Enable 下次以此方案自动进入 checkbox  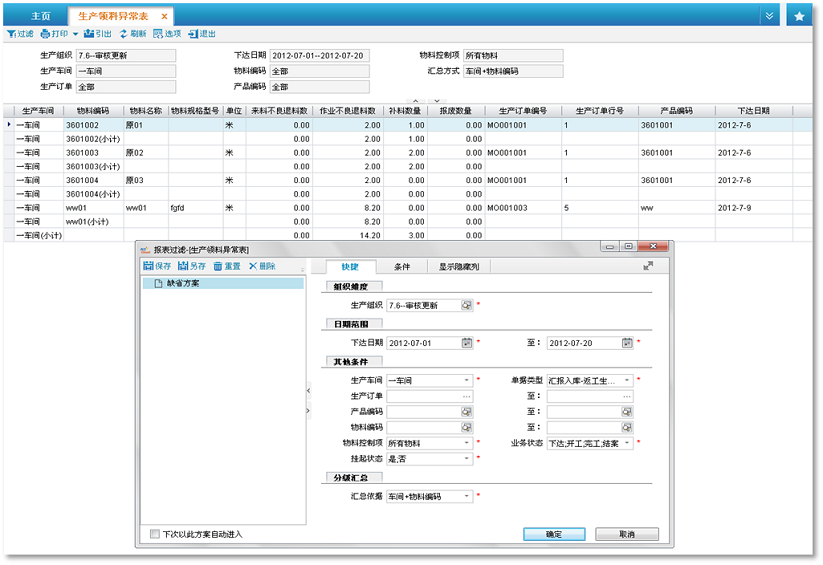click(x=154, y=534)
